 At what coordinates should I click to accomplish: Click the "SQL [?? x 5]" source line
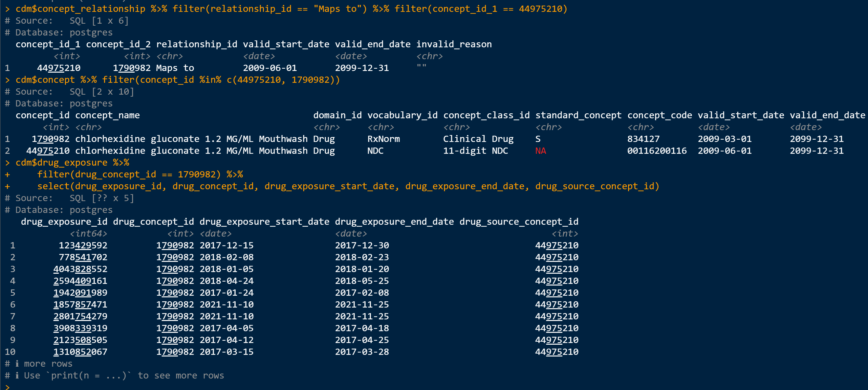tap(102, 198)
